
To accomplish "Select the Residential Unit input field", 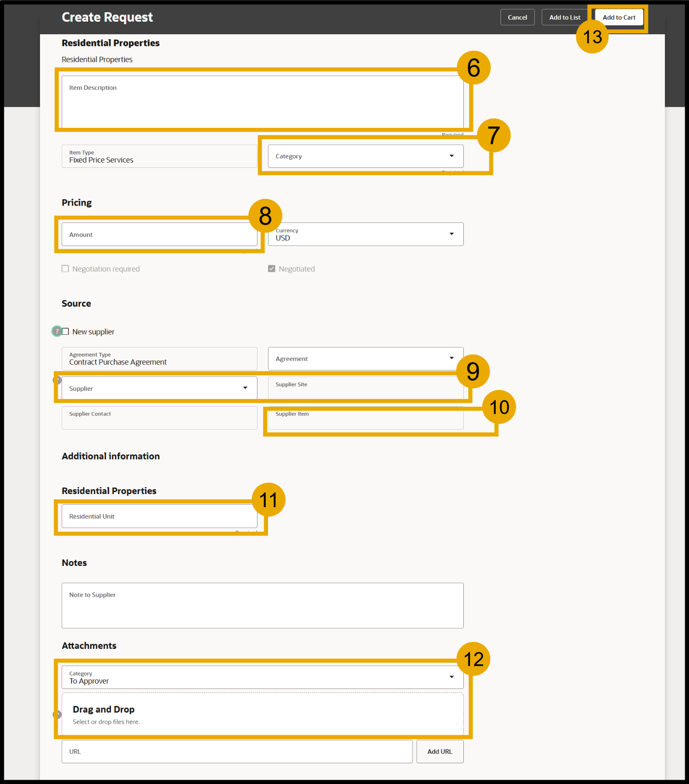I will (x=159, y=516).
